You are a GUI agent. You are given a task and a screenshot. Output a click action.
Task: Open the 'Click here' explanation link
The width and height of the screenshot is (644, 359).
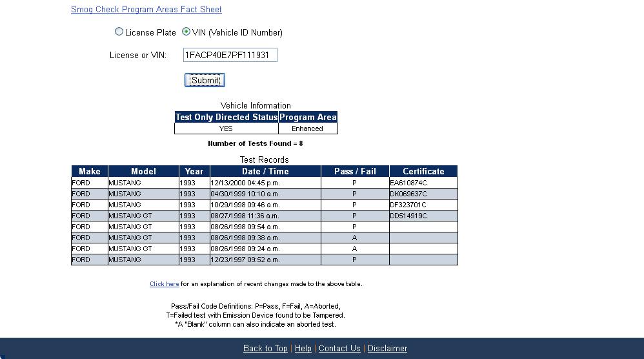pos(164,284)
